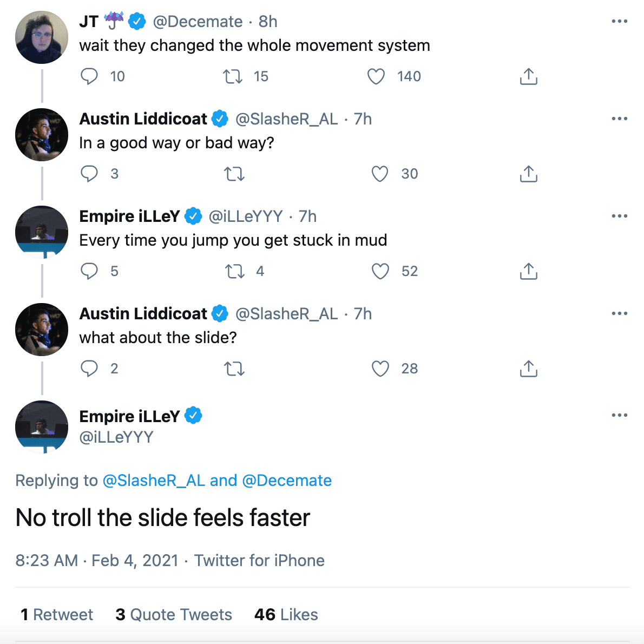Retweet 'Every time you jump' tweet

pos(235,271)
